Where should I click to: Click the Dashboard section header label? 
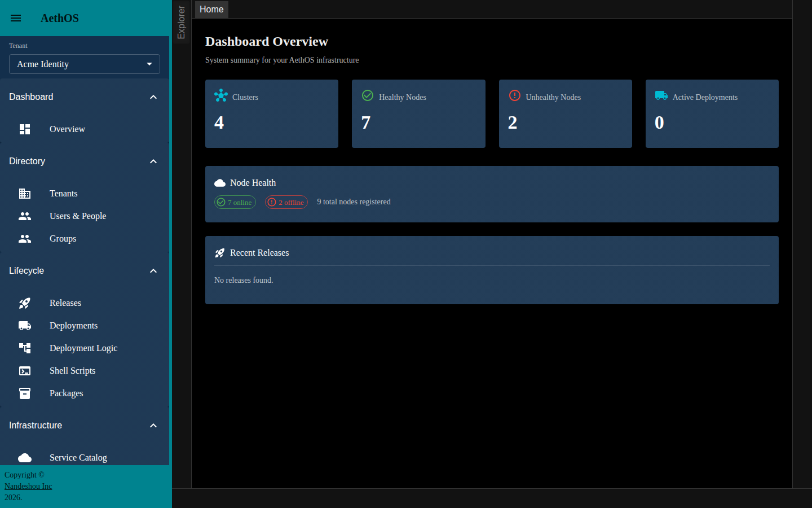31,97
